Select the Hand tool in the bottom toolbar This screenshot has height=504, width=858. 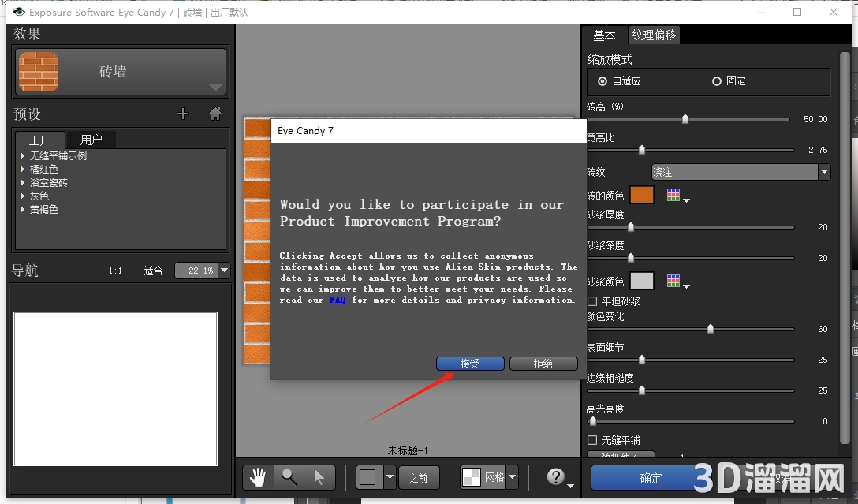pos(257,476)
